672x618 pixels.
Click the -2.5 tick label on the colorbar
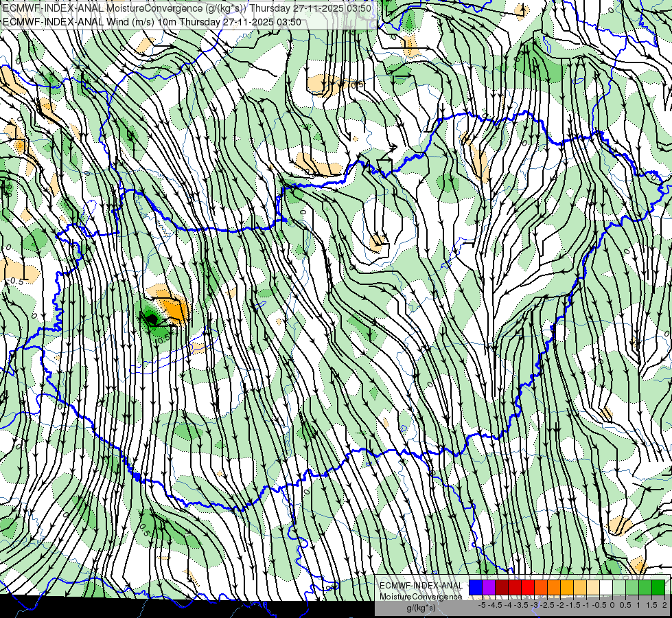547,605
